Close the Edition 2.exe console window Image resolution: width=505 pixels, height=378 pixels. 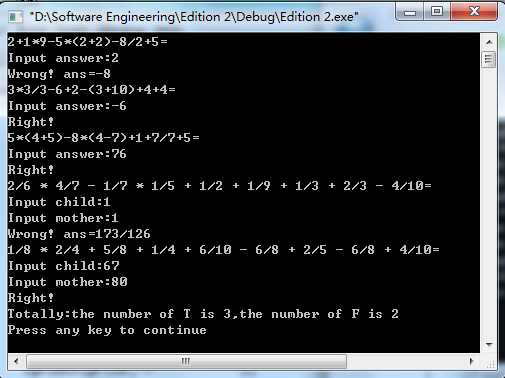[474, 12]
